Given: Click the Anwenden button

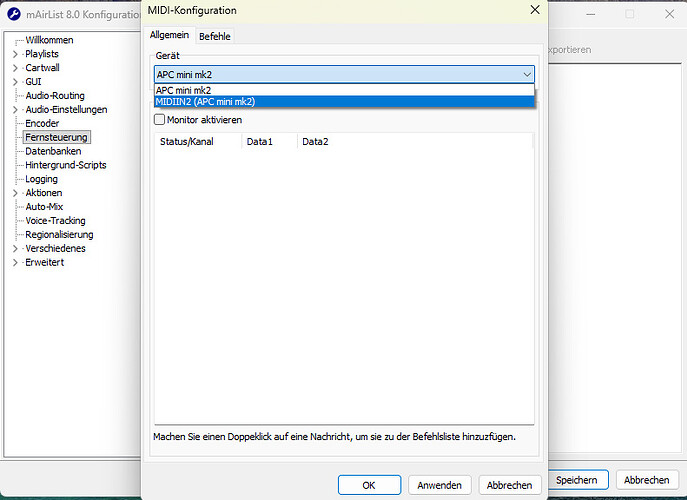Looking at the screenshot, I should tap(439, 485).
